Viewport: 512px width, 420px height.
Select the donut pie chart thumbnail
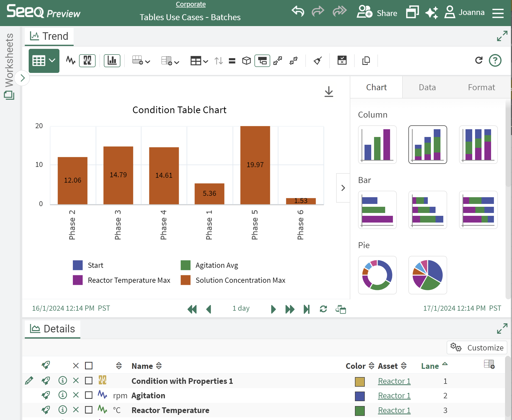click(377, 275)
